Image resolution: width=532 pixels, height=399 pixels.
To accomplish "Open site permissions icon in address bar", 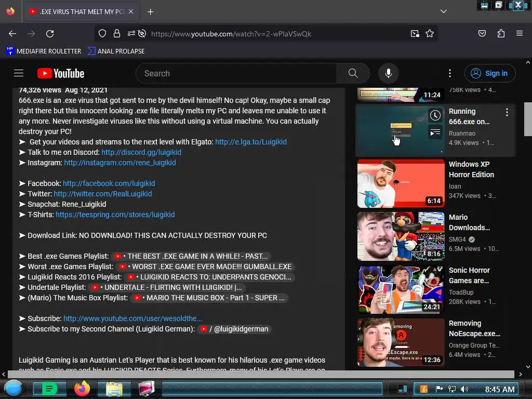I will coord(131,33).
